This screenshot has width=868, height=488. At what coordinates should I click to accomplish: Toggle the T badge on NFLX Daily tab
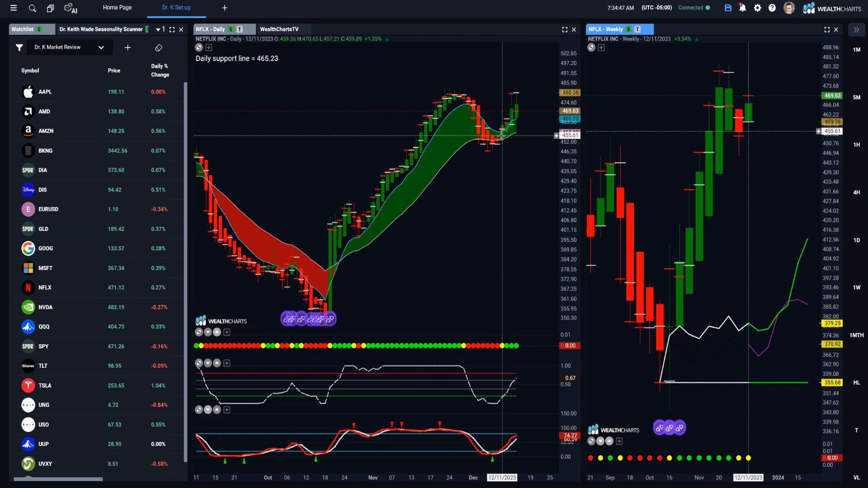click(x=240, y=29)
